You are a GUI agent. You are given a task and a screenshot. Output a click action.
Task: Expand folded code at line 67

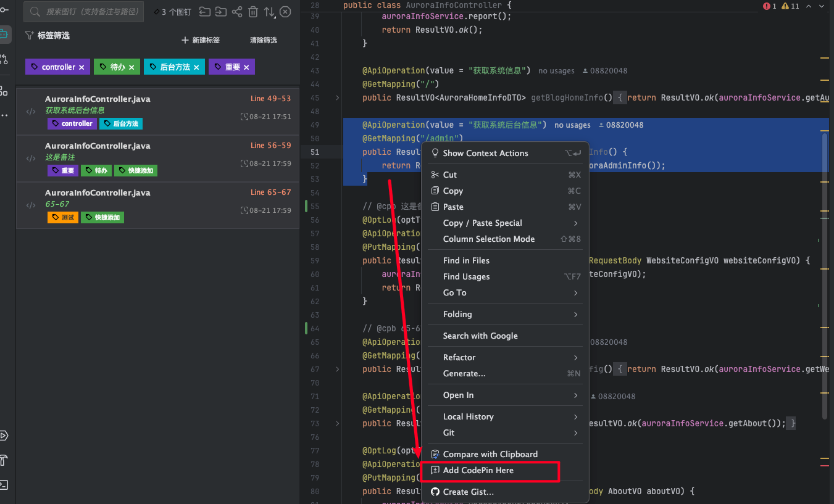[x=337, y=369]
